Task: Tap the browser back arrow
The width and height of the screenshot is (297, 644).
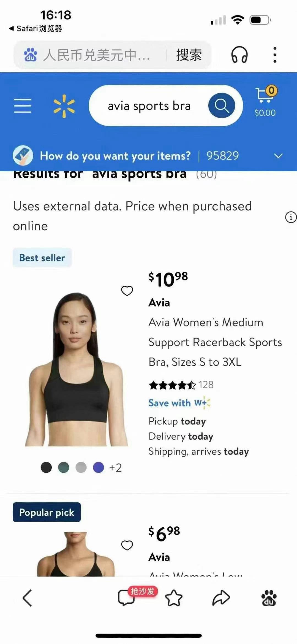Action: [27, 598]
